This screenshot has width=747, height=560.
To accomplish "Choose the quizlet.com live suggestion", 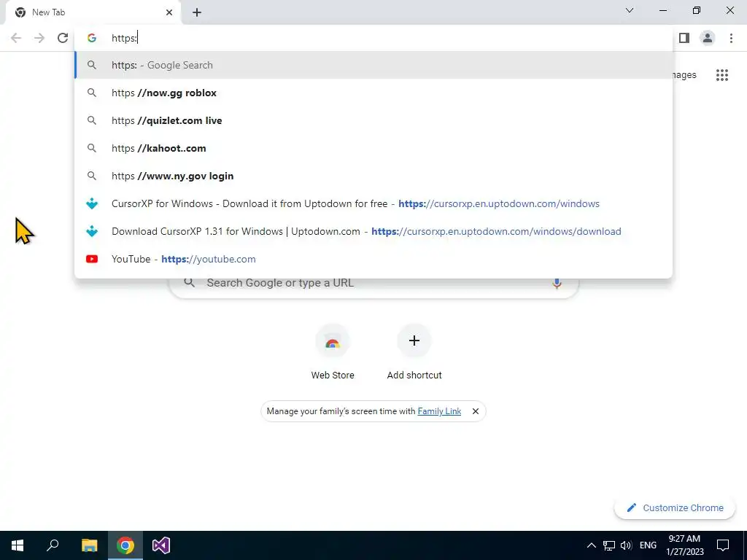I will pos(373,120).
